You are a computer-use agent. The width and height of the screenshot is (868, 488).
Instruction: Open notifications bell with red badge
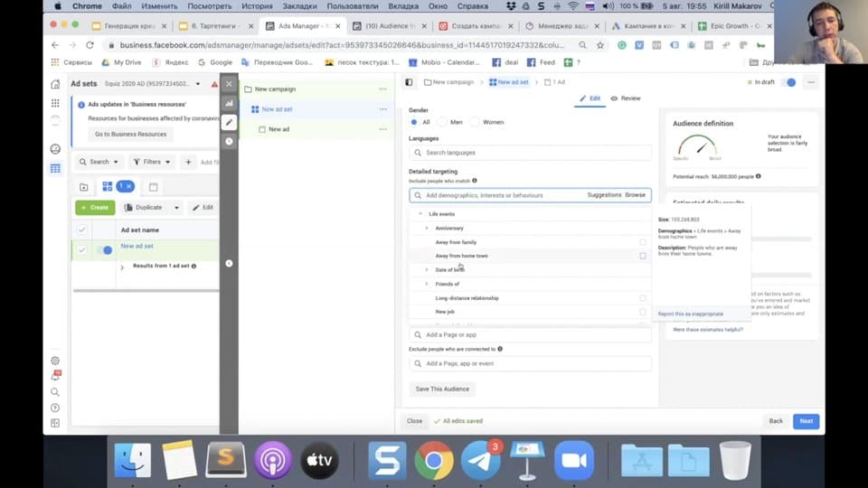click(x=55, y=376)
